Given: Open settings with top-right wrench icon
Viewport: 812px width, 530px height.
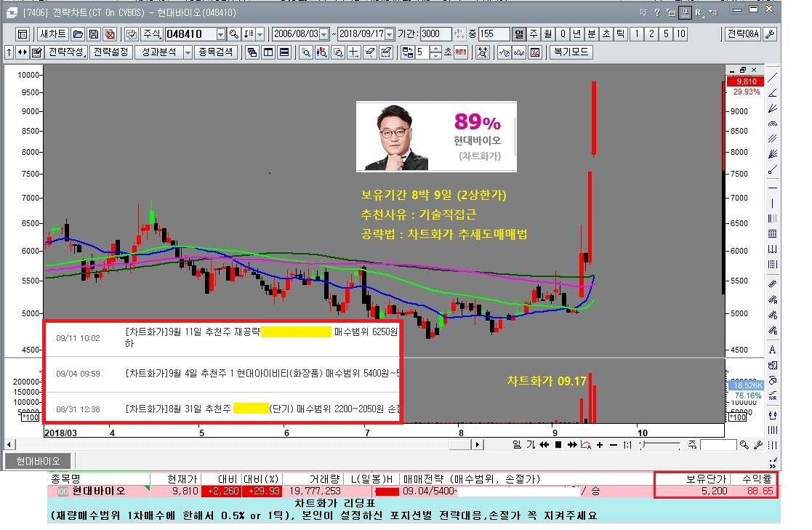Looking at the screenshot, I should coord(770,34).
